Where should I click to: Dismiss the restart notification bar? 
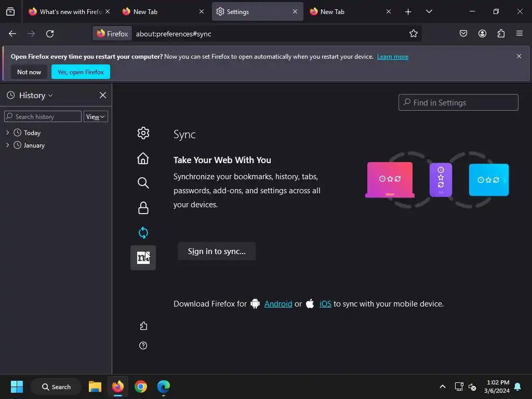click(x=519, y=56)
